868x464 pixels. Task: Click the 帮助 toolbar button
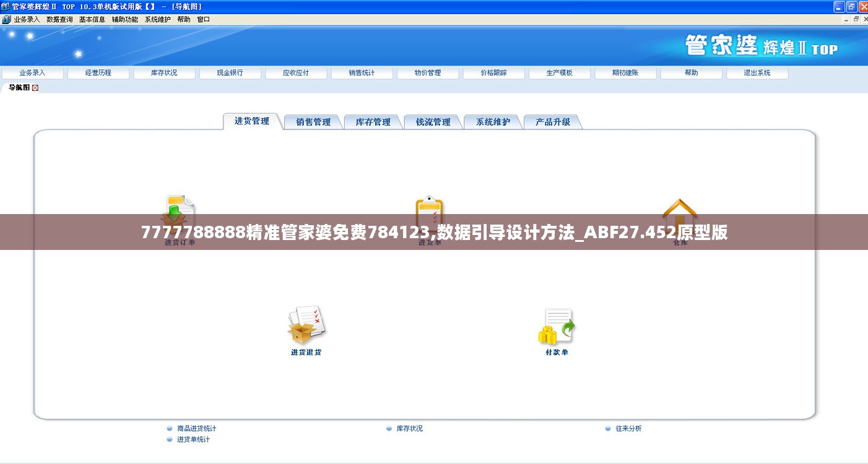tap(692, 73)
